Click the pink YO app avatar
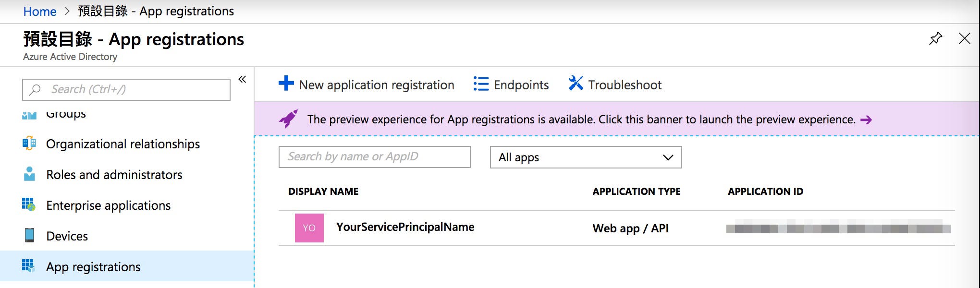 [309, 228]
